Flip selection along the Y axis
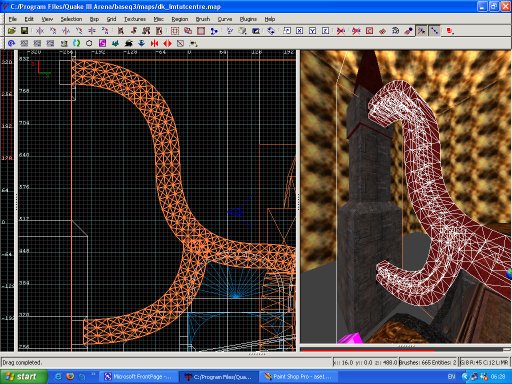 [x=66, y=31]
